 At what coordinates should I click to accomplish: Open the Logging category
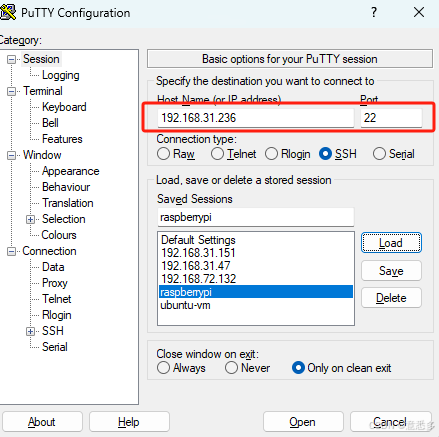click(x=61, y=75)
